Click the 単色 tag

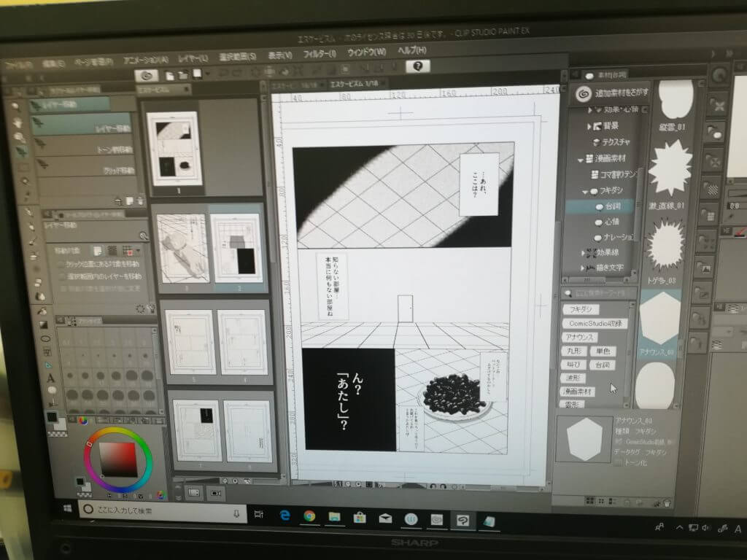point(603,351)
